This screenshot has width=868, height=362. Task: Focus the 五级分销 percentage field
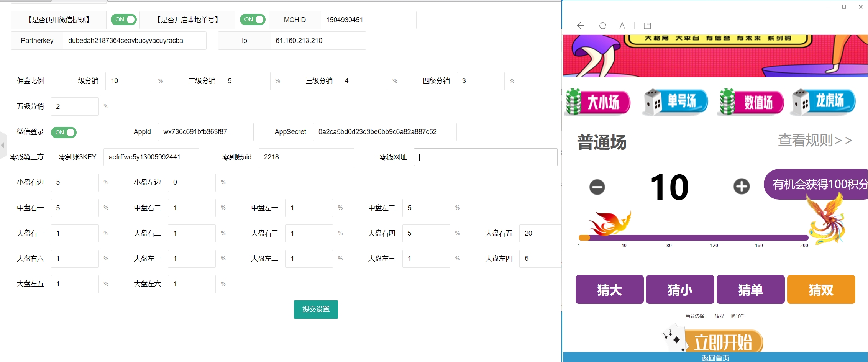(x=75, y=106)
